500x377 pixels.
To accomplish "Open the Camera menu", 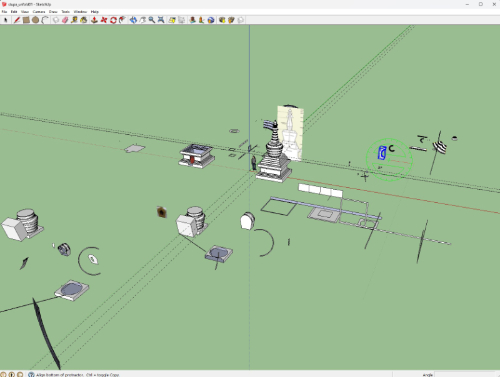I will pos(39,12).
